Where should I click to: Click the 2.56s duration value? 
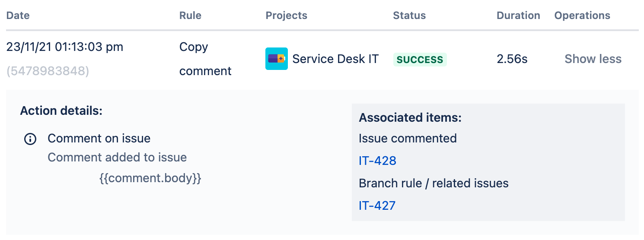coord(512,59)
